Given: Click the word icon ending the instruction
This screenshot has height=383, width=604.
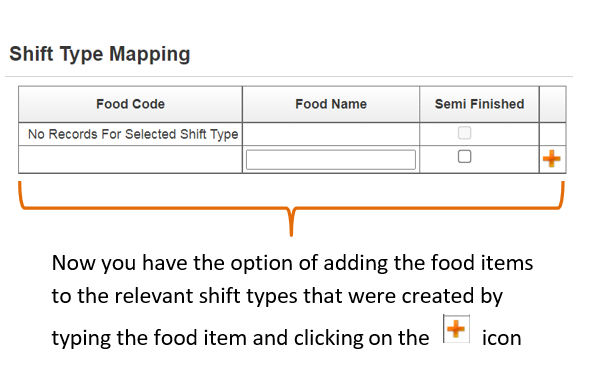Looking at the screenshot, I should (501, 338).
